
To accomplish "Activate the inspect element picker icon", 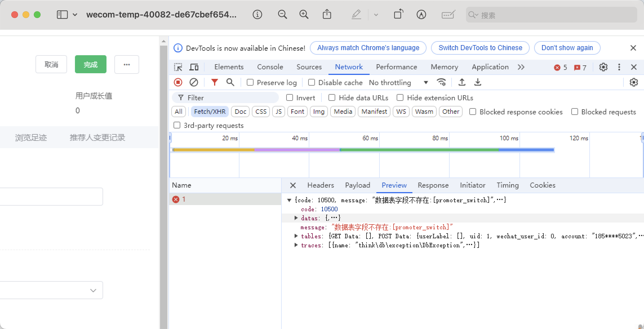I will point(178,67).
